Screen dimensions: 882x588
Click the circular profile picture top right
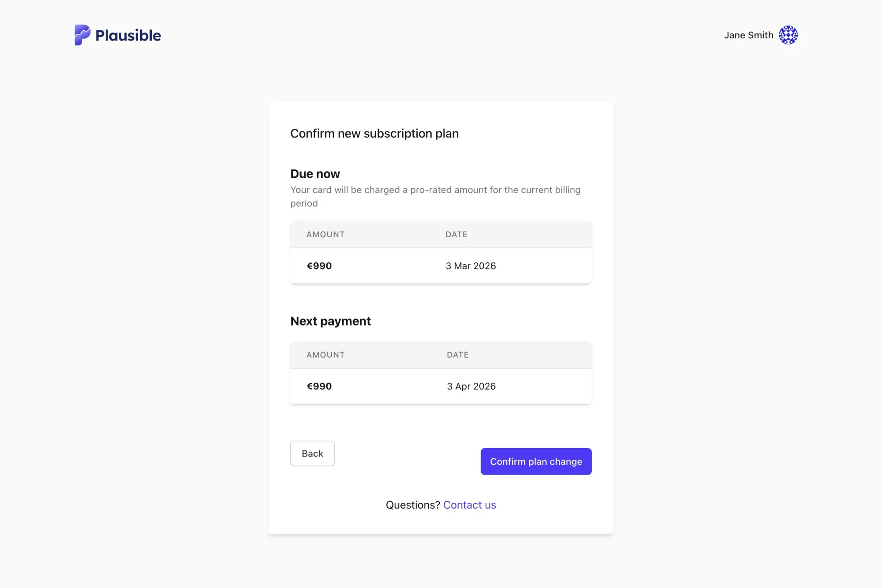pyautogui.click(x=788, y=35)
